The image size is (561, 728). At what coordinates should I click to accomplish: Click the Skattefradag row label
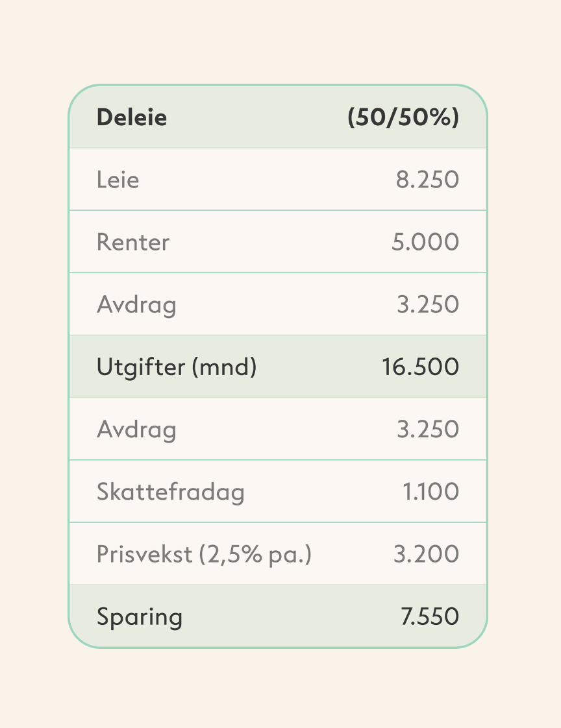click(171, 492)
